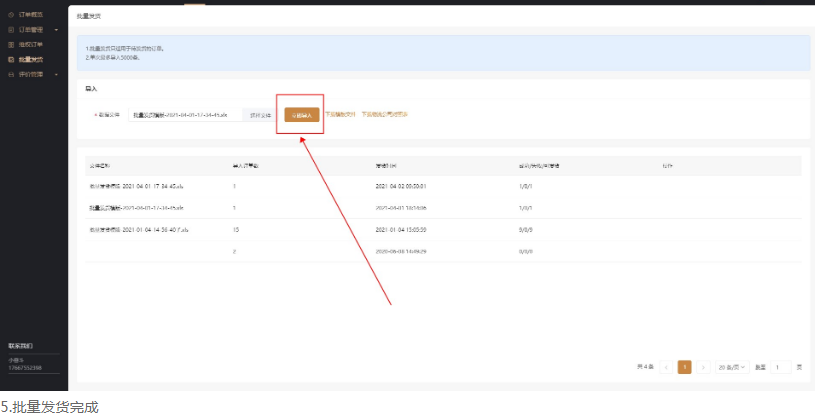Viewport: 815px width, 417px height.
Task: Go to next page arrow in pagination
Action: coord(703,367)
